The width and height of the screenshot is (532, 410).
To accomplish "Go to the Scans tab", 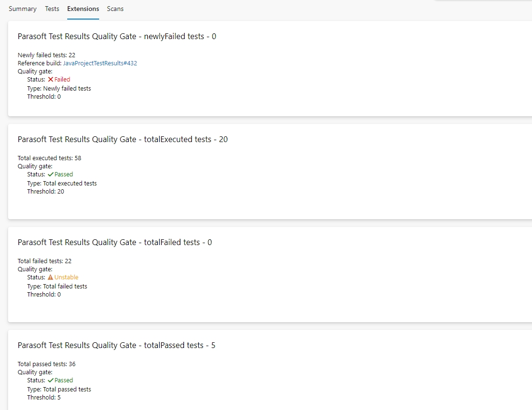I will (115, 9).
